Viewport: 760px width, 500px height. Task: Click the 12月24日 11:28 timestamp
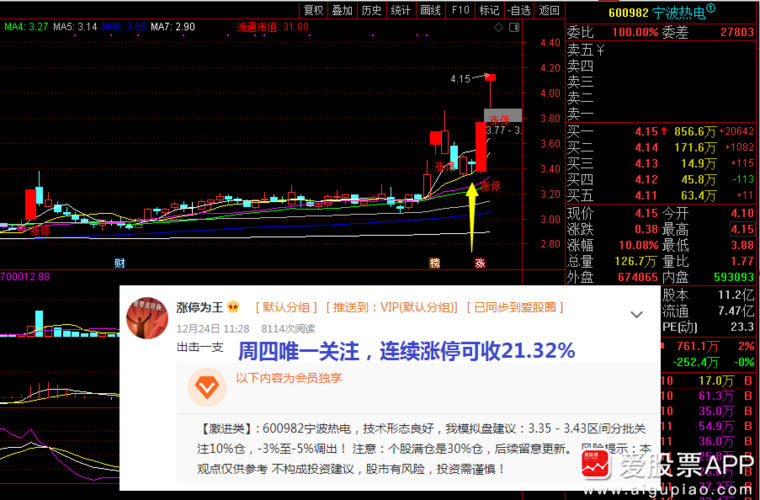(x=213, y=329)
